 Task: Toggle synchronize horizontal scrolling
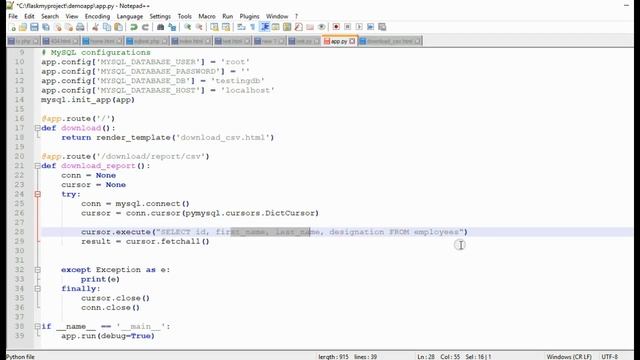tap(226, 27)
